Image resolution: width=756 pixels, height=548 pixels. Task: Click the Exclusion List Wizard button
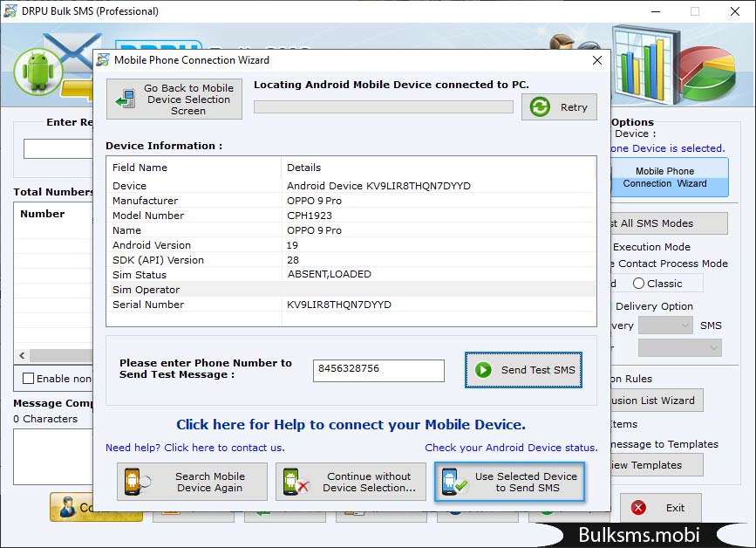pos(657,401)
